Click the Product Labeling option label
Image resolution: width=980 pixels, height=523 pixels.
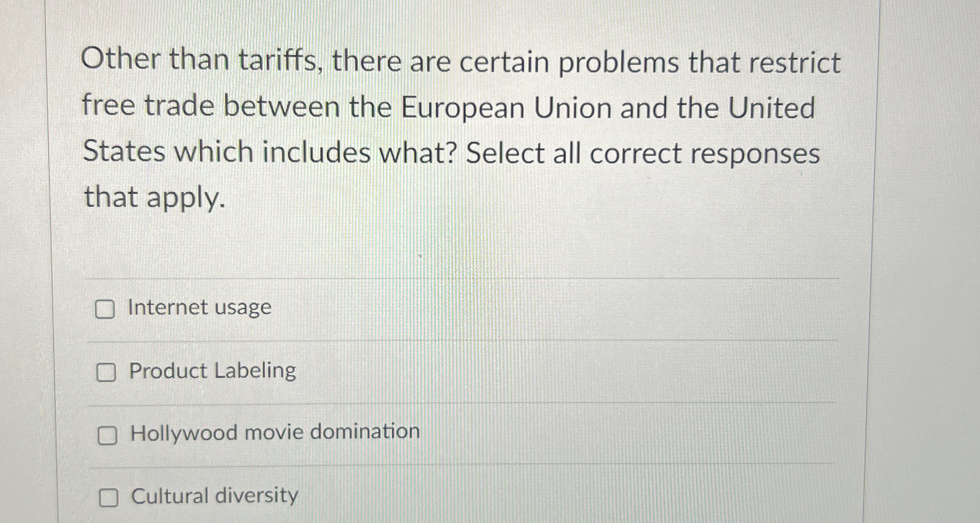tap(211, 371)
